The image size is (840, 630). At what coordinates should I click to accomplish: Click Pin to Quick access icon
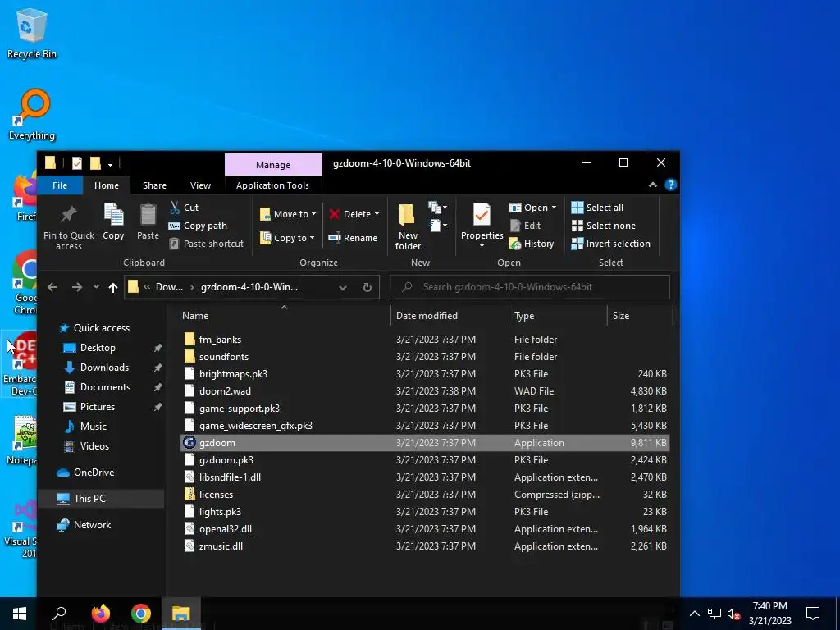[69, 216]
